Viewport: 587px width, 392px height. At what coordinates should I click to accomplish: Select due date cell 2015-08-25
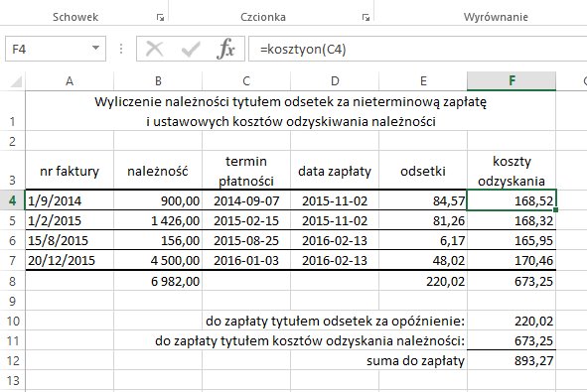coord(246,240)
